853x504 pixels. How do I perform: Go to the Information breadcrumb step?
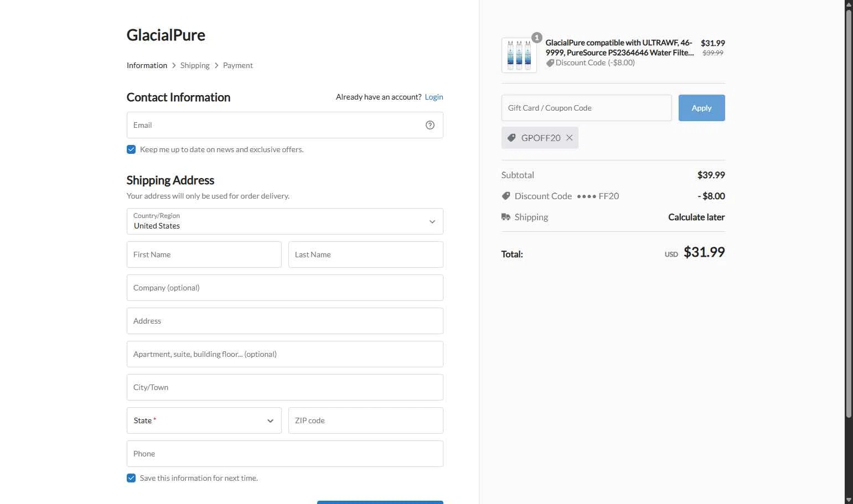pyautogui.click(x=147, y=65)
